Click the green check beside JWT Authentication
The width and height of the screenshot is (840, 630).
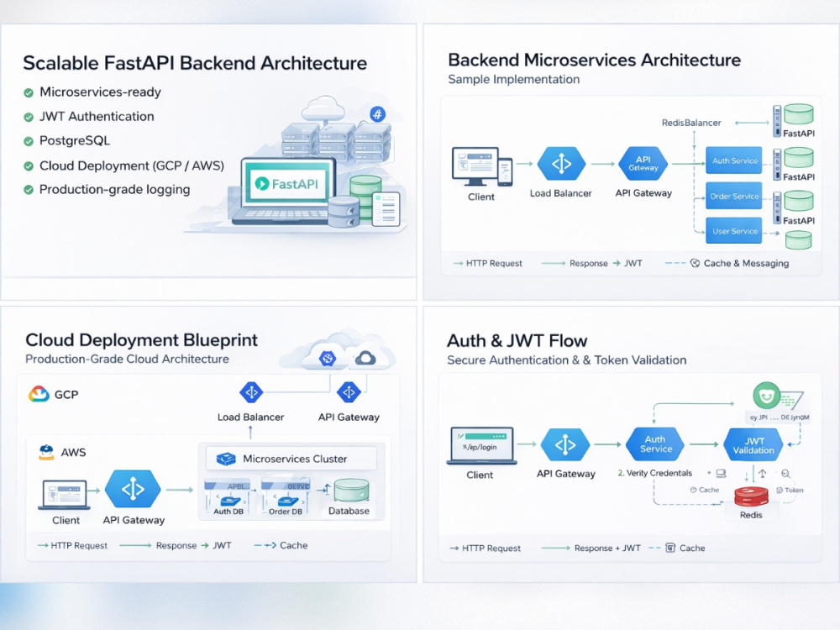tap(29, 117)
